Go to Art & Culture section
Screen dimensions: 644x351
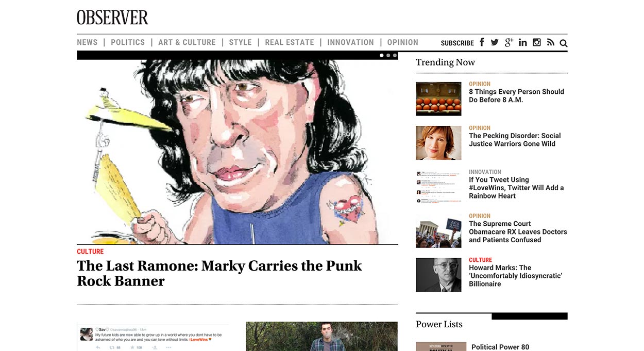pos(187,42)
